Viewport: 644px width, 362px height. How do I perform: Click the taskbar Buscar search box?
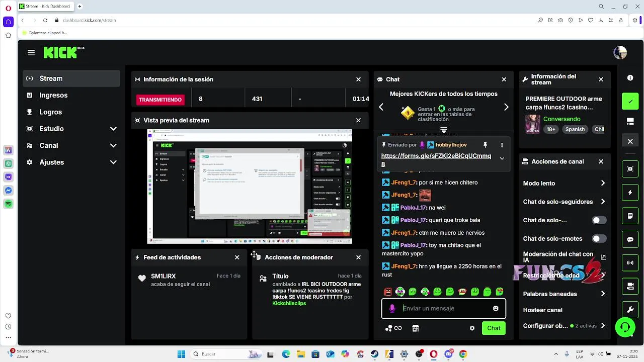[226, 354]
